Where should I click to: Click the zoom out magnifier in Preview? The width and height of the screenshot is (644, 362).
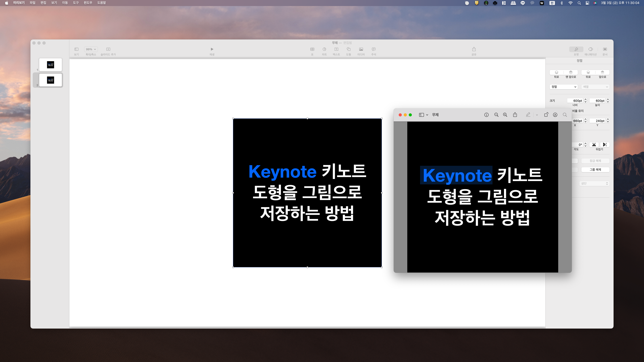[496, 115]
